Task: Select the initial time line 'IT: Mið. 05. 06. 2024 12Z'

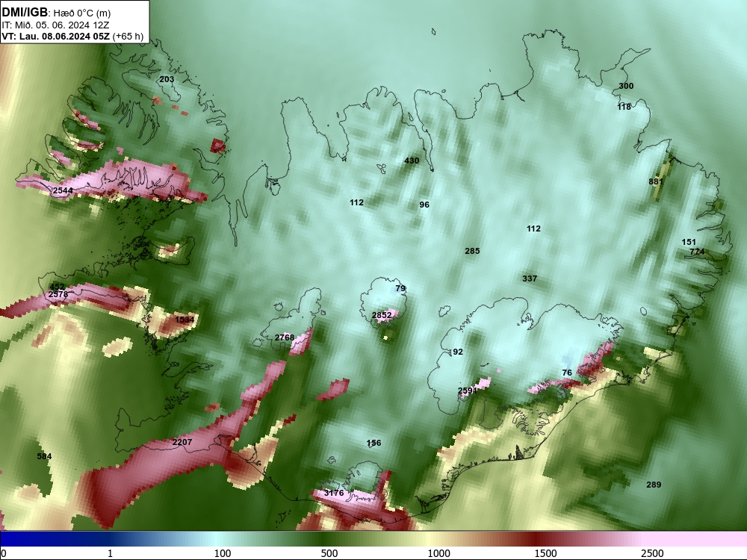Action: click(55, 25)
